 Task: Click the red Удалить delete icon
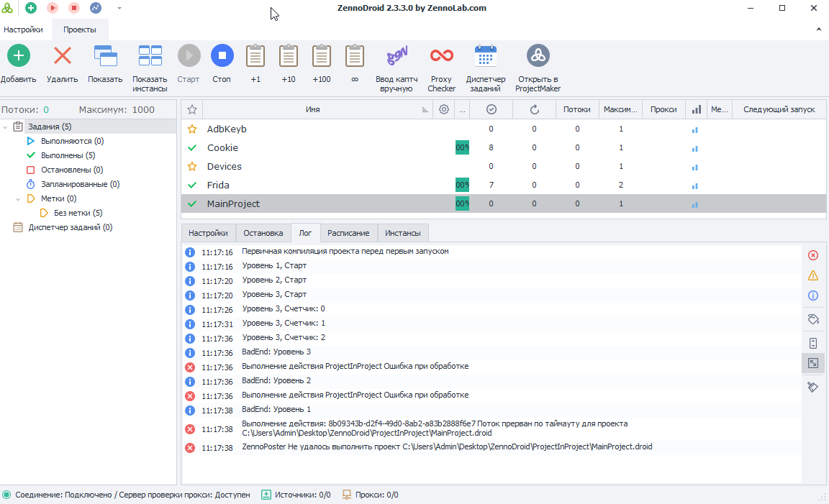pos(63,56)
